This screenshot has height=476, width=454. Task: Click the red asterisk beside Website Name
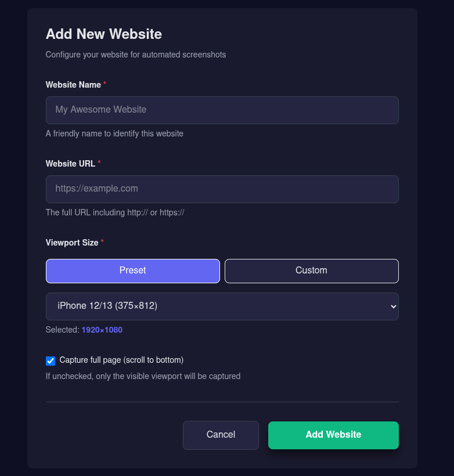tap(105, 84)
